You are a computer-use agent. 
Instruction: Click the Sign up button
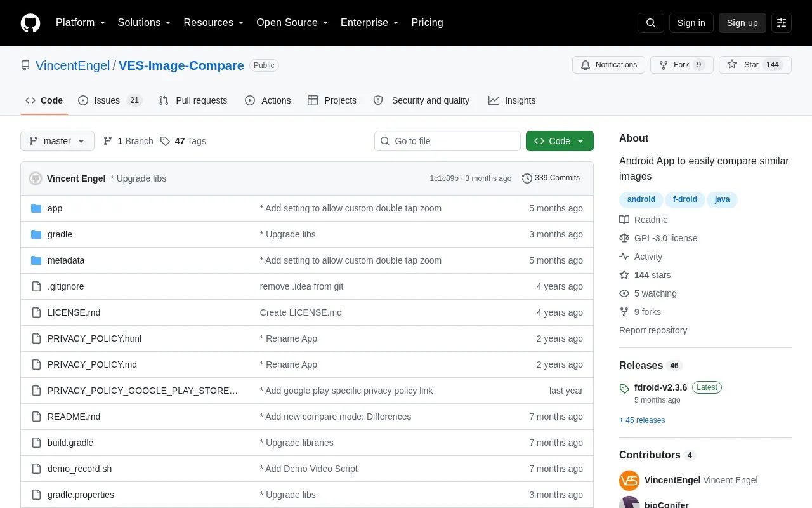tap(742, 23)
